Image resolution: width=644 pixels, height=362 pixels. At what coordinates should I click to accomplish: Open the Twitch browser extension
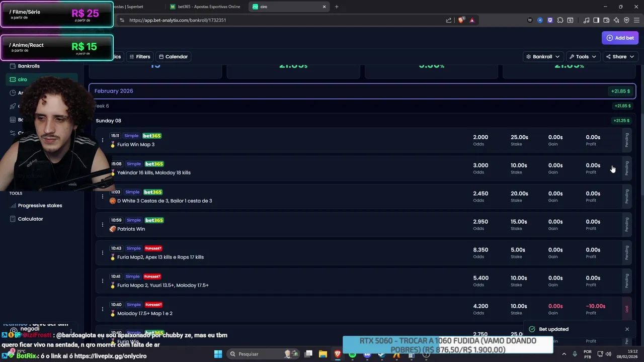[550, 20]
